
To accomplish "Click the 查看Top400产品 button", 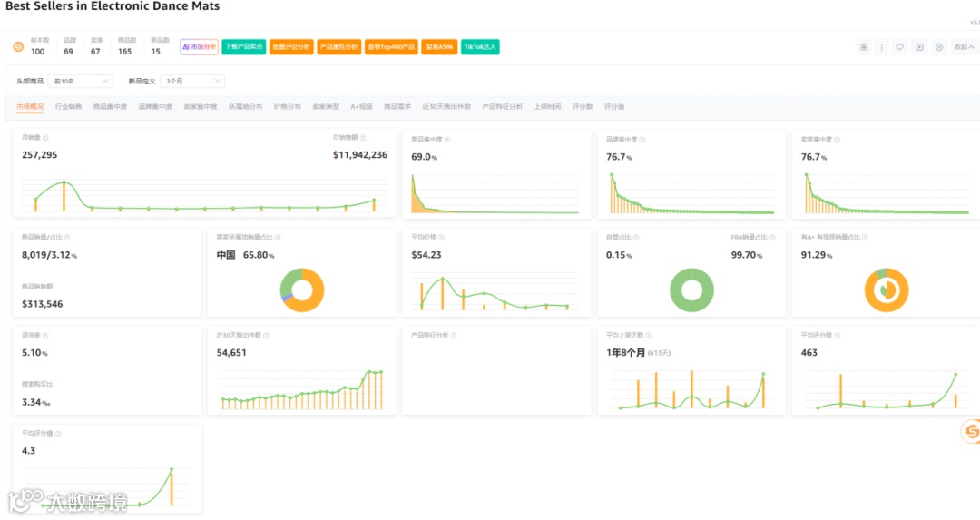I will pyautogui.click(x=391, y=47).
